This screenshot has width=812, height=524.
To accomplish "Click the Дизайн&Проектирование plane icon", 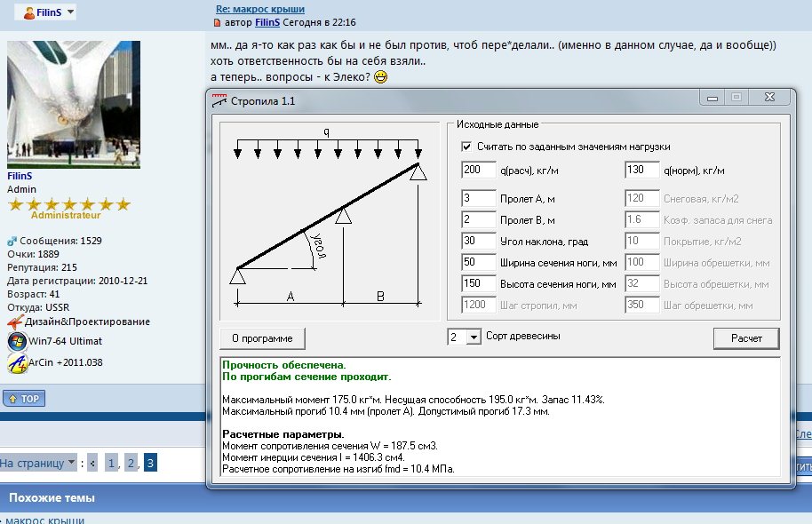I will 15,322.
